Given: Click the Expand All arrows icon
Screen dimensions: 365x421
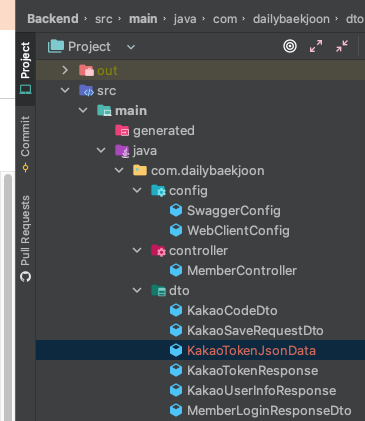Looking at the screenshot, I should pyautogui.click(x=316, y=46).
